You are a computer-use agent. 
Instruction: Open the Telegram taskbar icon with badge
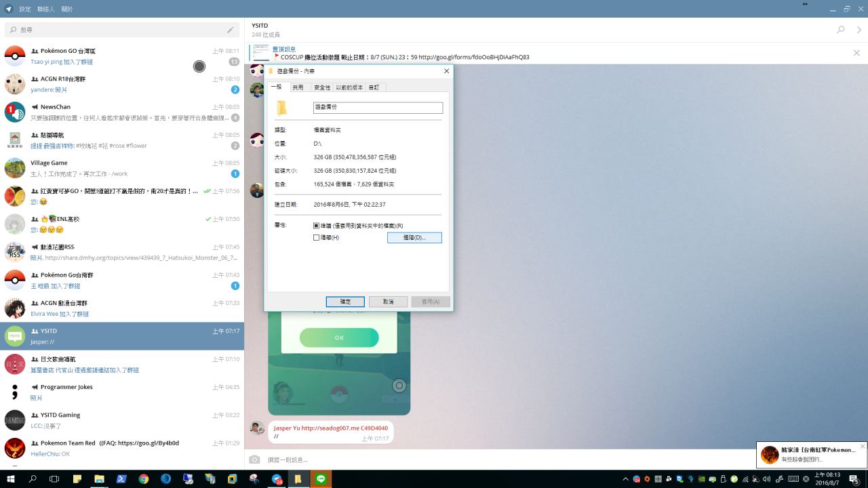click(277, 479)
